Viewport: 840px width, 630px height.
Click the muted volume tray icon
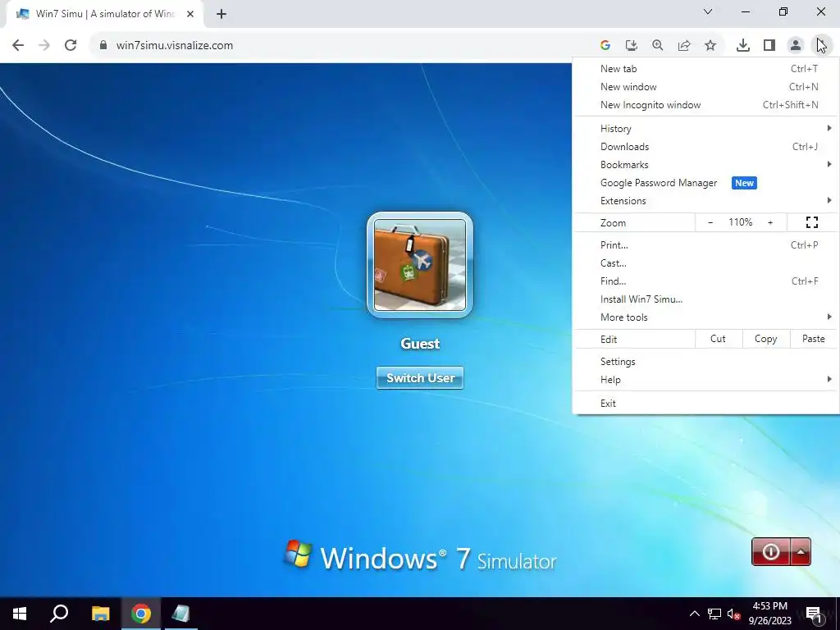734,614
